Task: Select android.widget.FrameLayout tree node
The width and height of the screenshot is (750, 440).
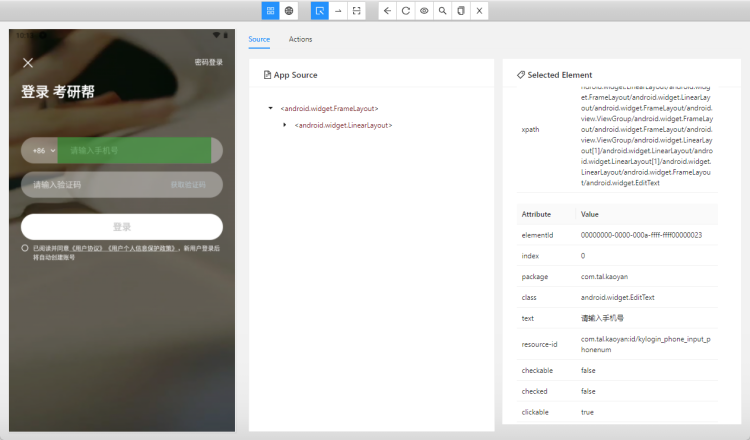Action: pyautogui.click(x=330, y=109)
